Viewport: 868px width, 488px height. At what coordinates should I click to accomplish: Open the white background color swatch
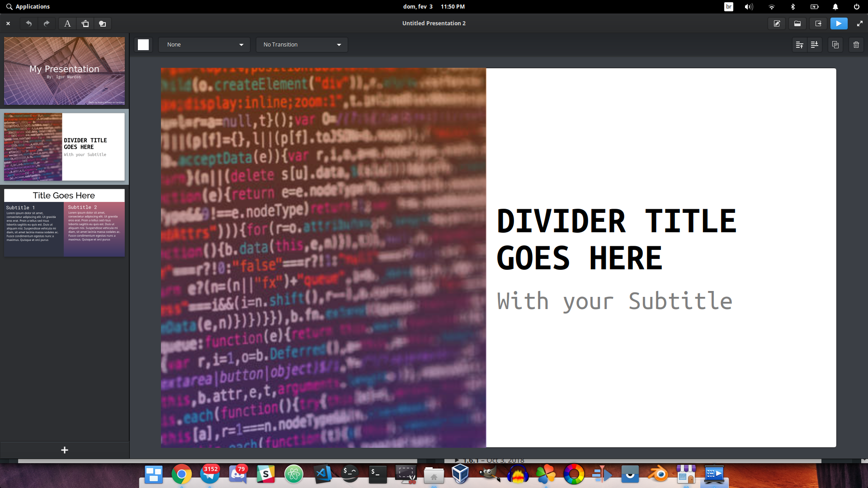[x=143, y=45]
